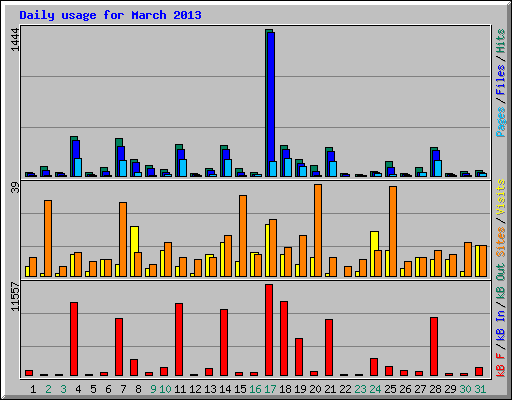The image size is (512, 400).
Task: Click day 4 label on x-axis
Action: point(78,389)
